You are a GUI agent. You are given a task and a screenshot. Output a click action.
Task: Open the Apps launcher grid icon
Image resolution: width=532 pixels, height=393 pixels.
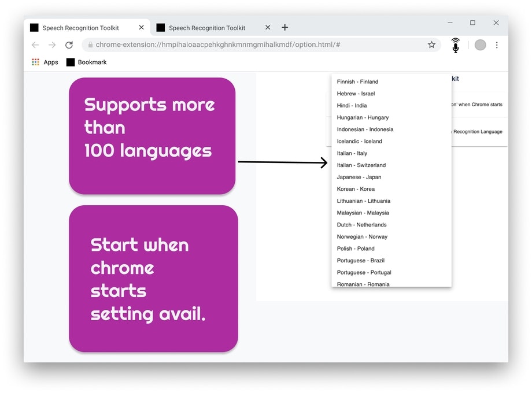click(34, 62)
